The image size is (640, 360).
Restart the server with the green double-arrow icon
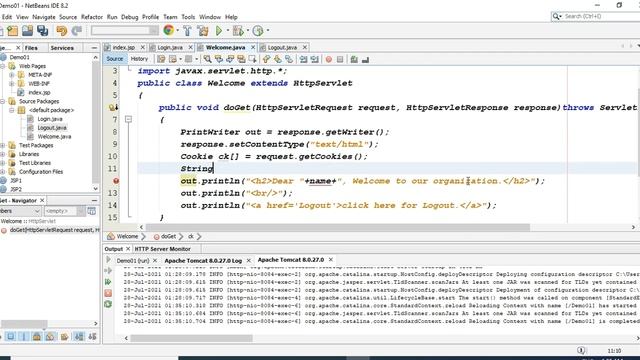[x=108, y=282]
